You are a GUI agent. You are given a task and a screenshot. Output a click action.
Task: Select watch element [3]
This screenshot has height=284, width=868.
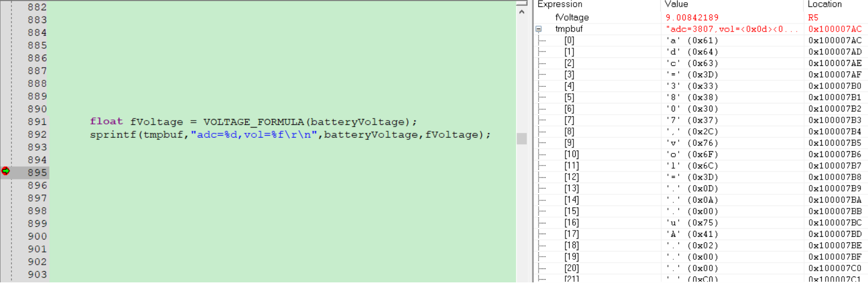(569, 74)
